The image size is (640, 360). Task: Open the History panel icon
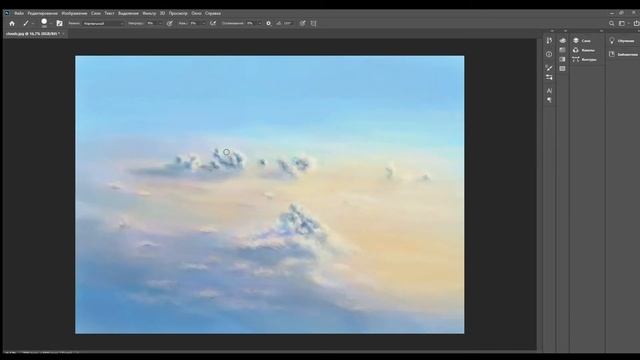coord(549,40)
